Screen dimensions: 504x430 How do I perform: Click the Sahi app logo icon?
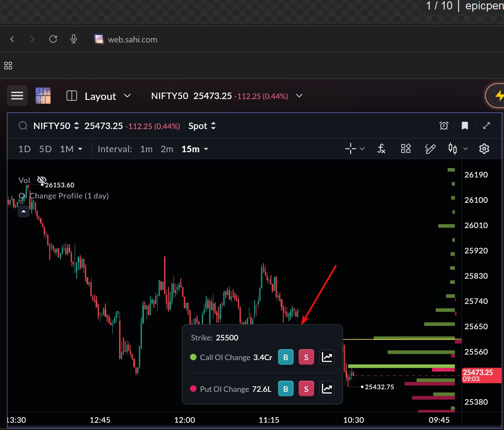click(43, 96)
